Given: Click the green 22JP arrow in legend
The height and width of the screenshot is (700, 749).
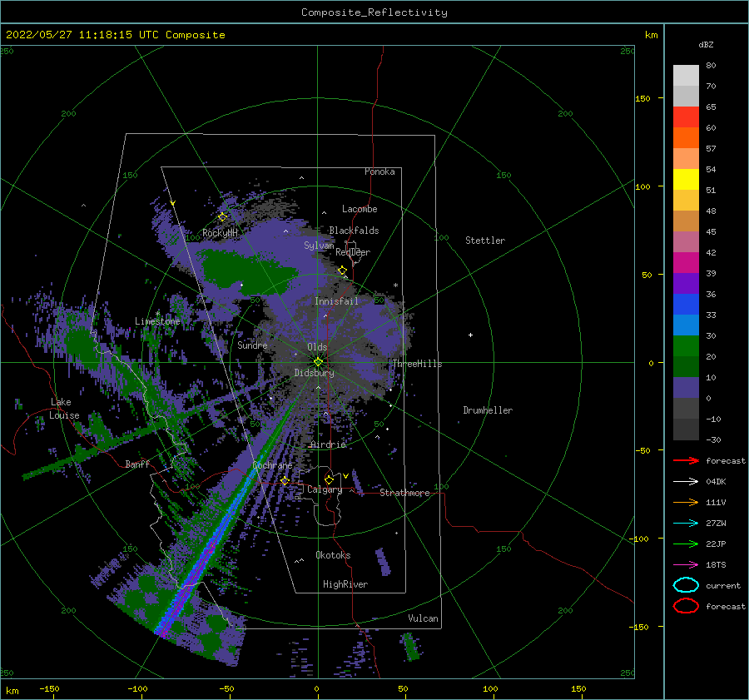Looking at the screenshot, I should 686,544.
